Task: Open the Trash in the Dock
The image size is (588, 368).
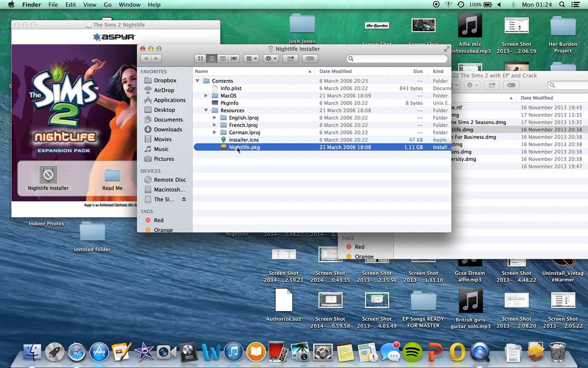Action: coord(557,352)
